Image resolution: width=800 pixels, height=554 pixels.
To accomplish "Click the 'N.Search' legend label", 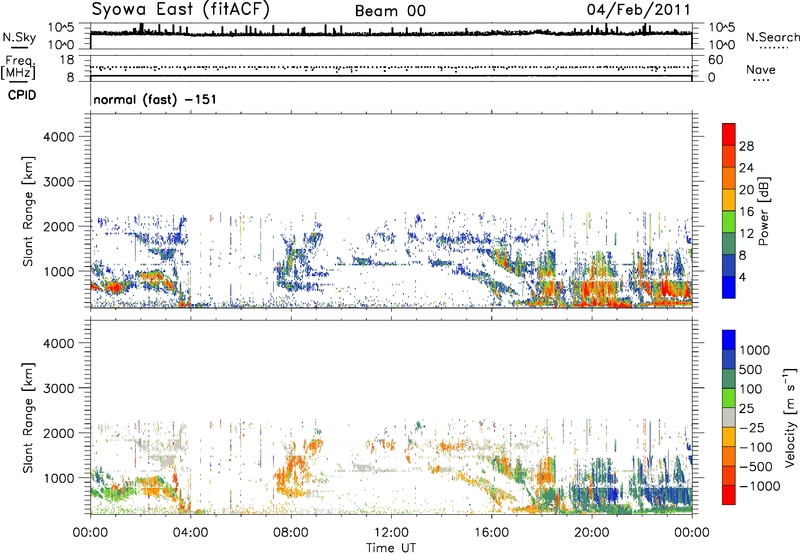I will [772, 37].
